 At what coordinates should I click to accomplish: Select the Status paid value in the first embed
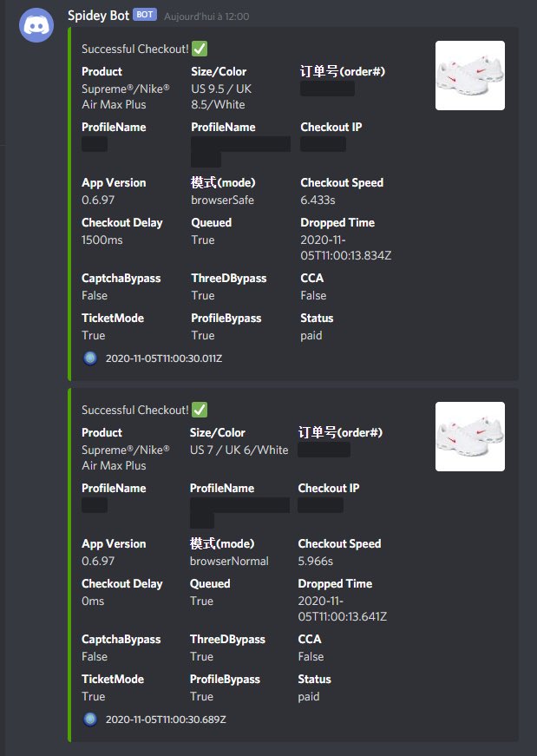coord(311,336)
